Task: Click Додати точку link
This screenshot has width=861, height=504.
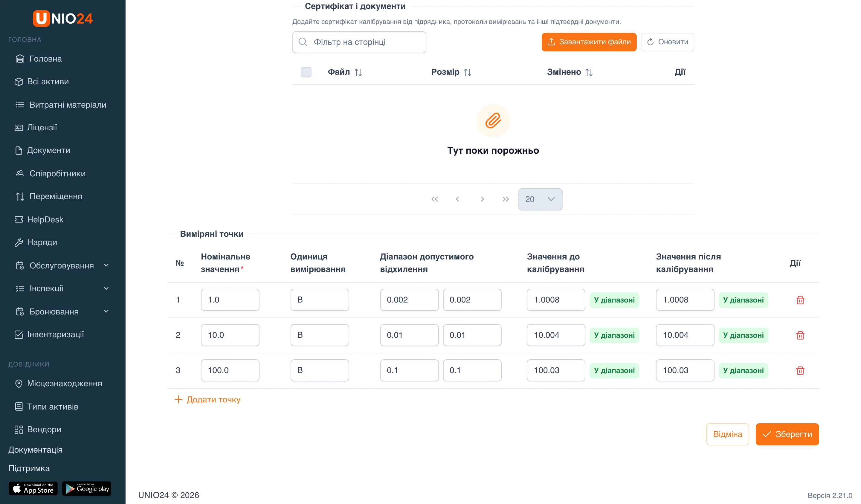Action: (207, 399)
